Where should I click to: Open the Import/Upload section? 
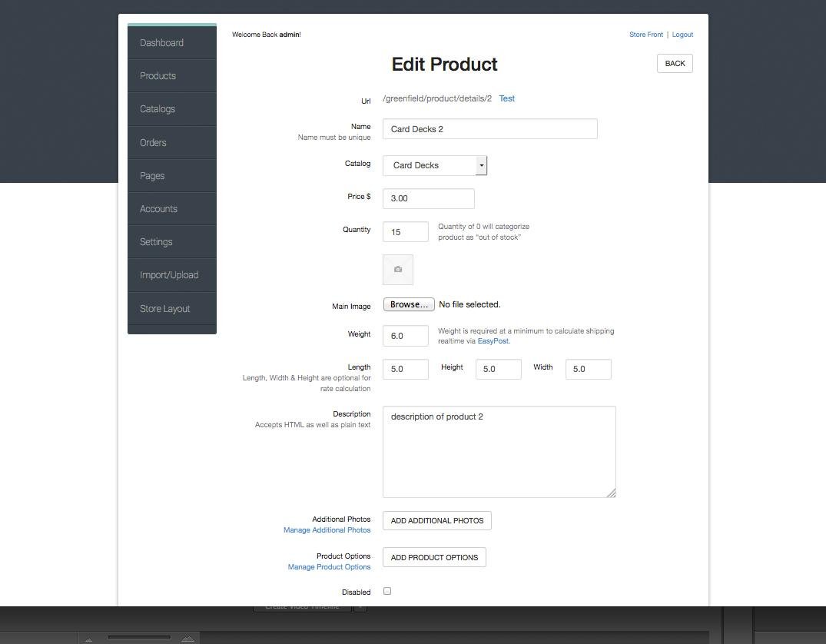coord(169,274)
